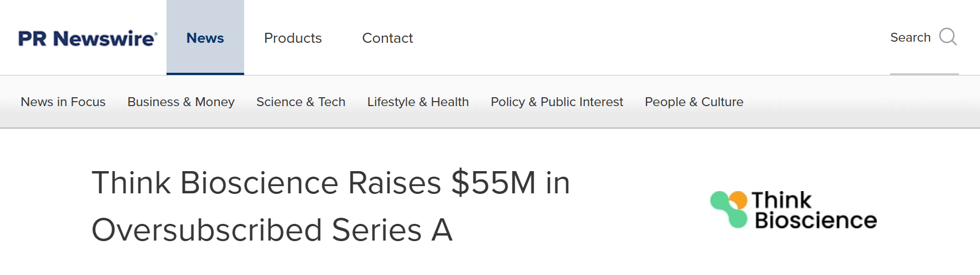
Task: Expand the Science & Tech category
Action: (301, 102)
